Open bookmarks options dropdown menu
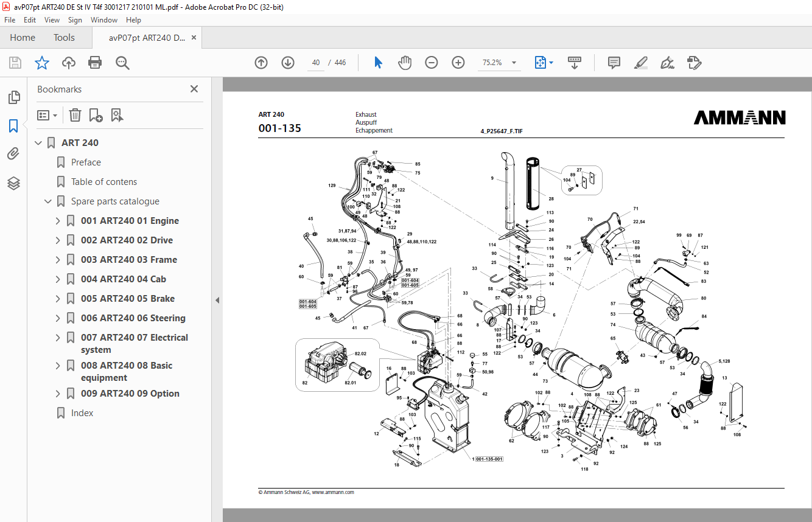Viewport: 812px width, 522px height. 47,115
